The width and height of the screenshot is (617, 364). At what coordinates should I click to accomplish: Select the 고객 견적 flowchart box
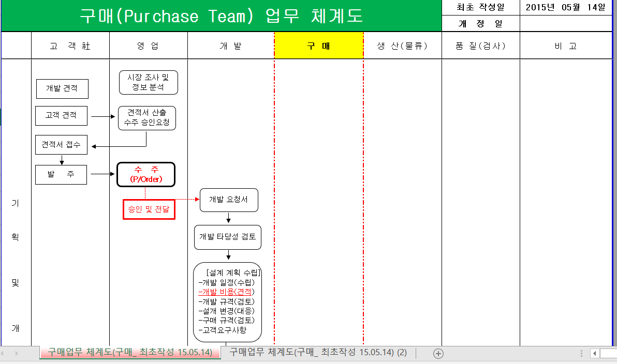(62, 116)
